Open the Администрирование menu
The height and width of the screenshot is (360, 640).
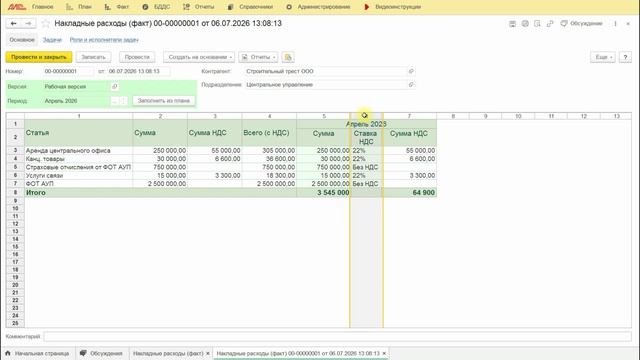click(x=318, y=7)
